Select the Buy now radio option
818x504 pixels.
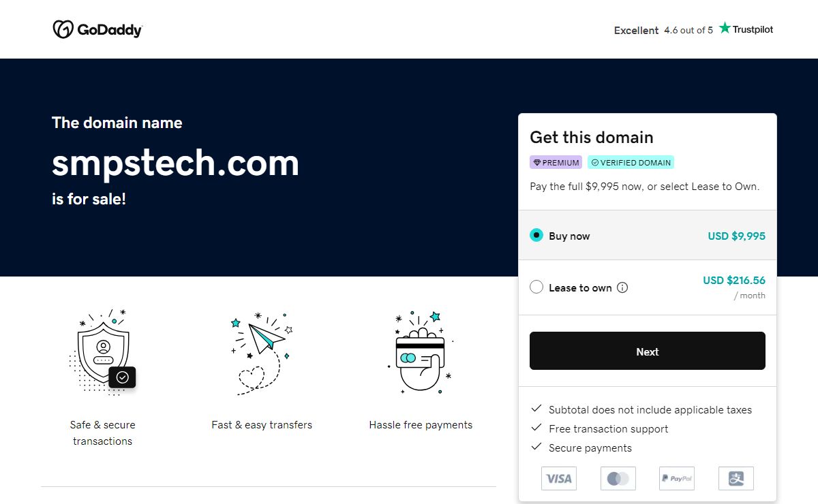point(536,236)
